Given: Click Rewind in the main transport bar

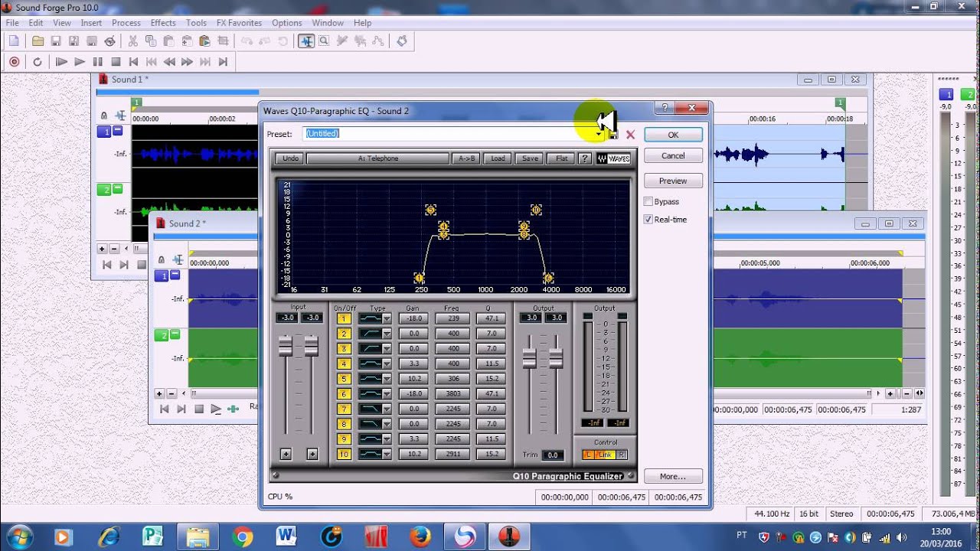Looking at the screenshot, I should [x=169, y=62].
